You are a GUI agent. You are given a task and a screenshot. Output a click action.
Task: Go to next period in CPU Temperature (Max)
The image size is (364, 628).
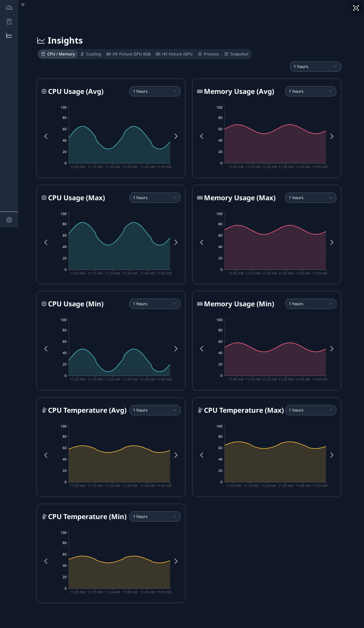coord(332,455)
